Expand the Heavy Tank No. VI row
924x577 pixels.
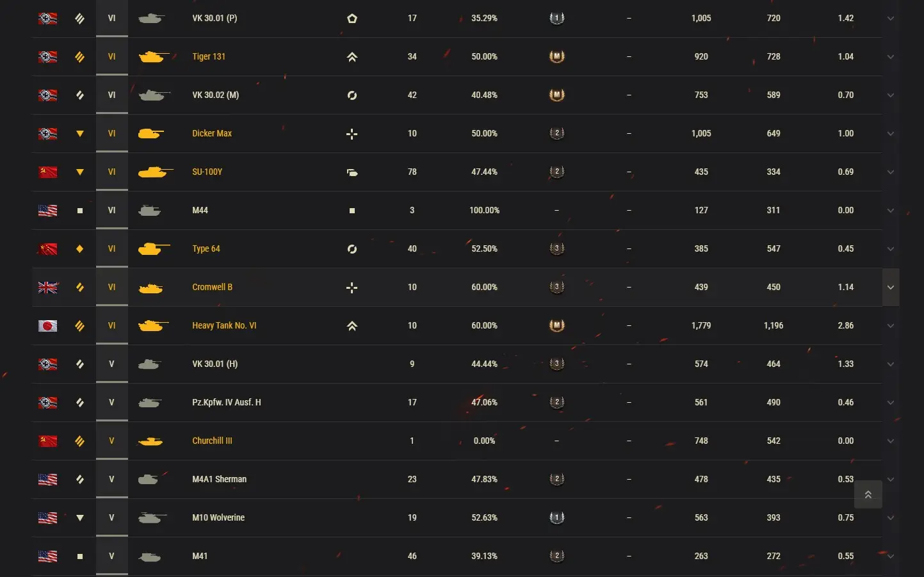click(890, 326)
